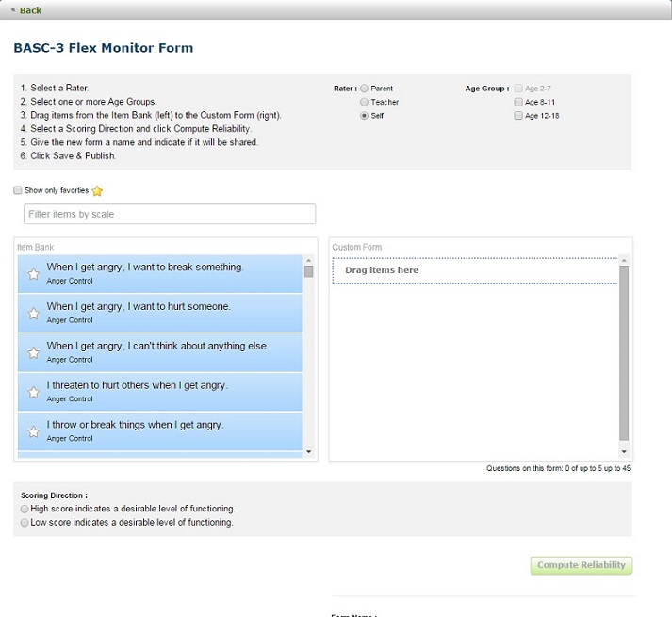
Task: Favorite star for 'want to break something' item
Action: click(x=33, y=274)
